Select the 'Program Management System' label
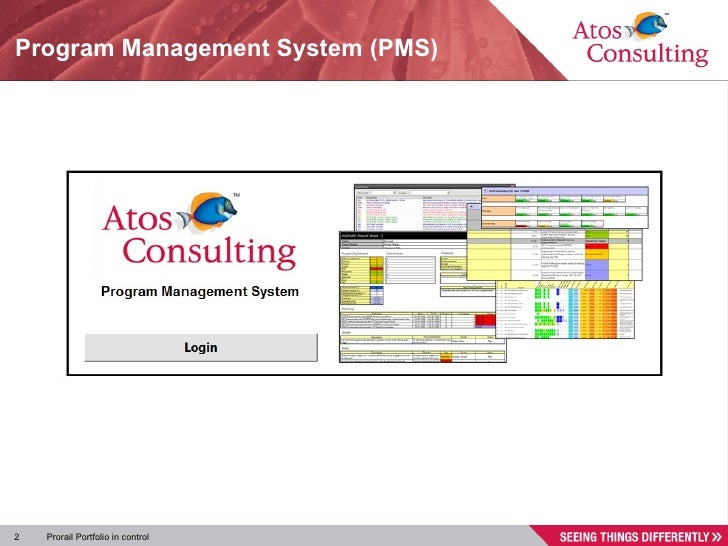The width and height of the screenshot is (728, 546). pos(200,292)
